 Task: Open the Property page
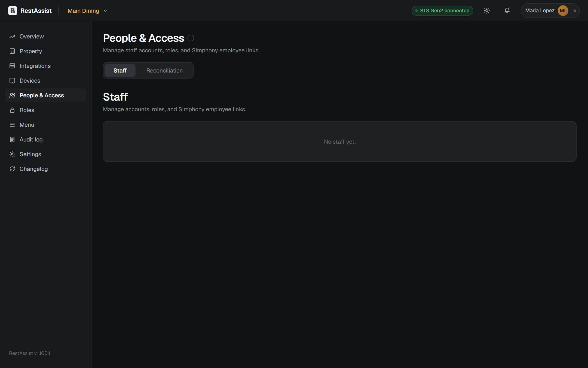(45, 51)
